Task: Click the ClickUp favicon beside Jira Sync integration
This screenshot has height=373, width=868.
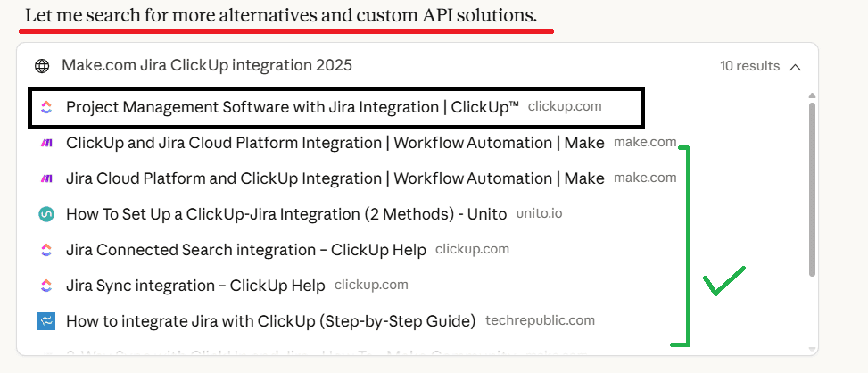Action: [x=46, y=286]
